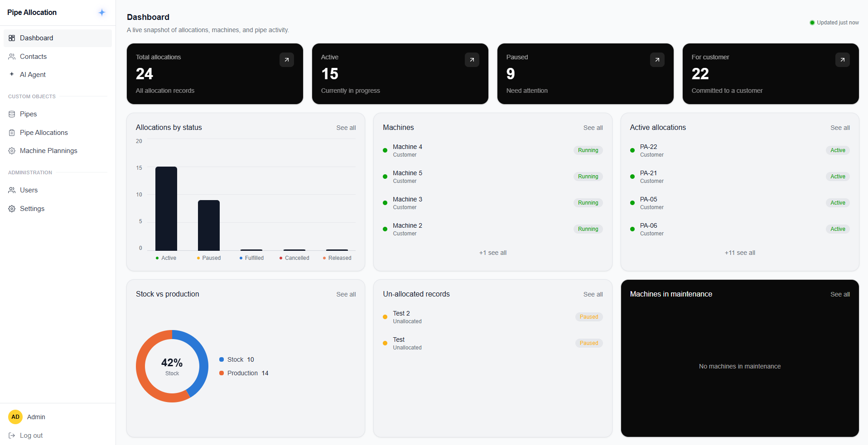This screenshot has height=445, width=868.
Task: Click the Running badge for Machine 3
Action: 588,203
